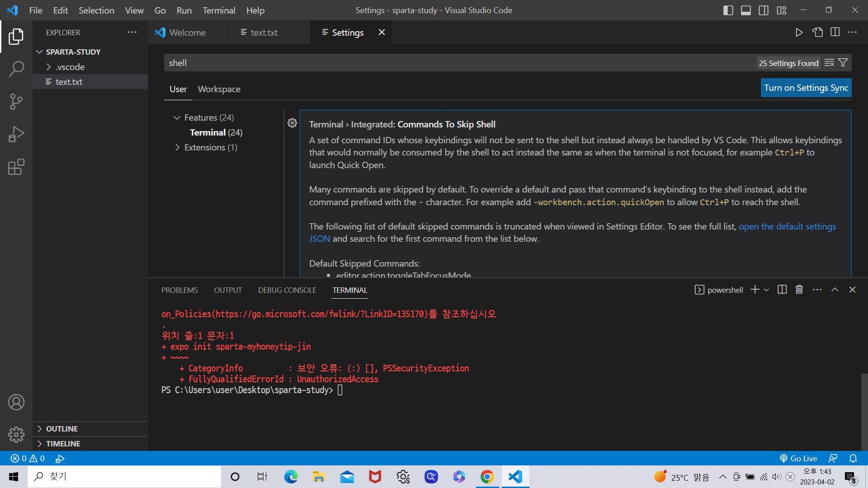Open the File menu

[36, 10]
